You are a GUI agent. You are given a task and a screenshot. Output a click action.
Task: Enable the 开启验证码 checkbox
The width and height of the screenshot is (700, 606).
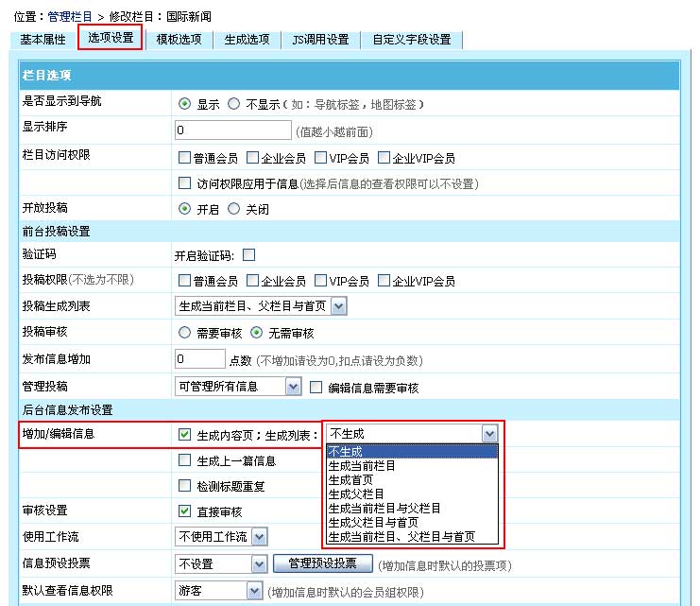[249, 255]
